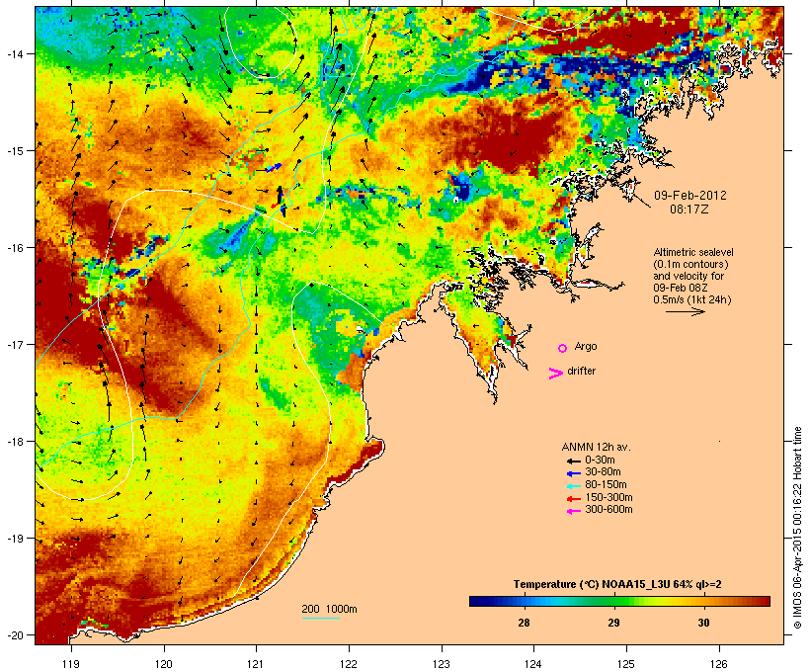Click the time text 08:17Z
The image size is (810, 672).
pos(689,210)
